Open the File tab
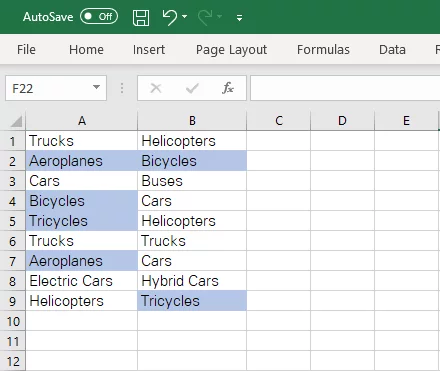This screenshot has height=371, width=440. pyautogui.click(x=26, y=50)
